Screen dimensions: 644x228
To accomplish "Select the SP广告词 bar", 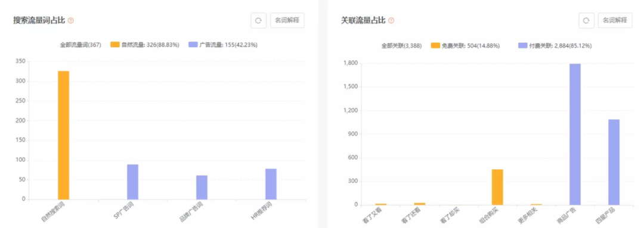I will tap(132, 182).
